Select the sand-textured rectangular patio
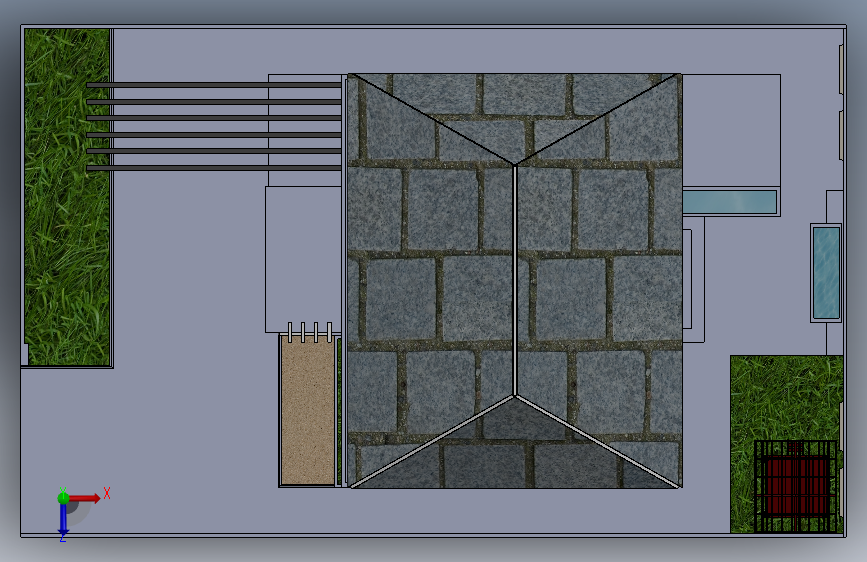Viewport: 867px width, 562px height. click(308, 411)
